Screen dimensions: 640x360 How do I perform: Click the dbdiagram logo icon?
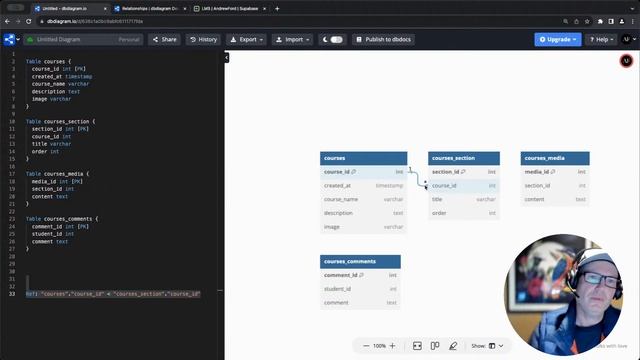(9, 40)
